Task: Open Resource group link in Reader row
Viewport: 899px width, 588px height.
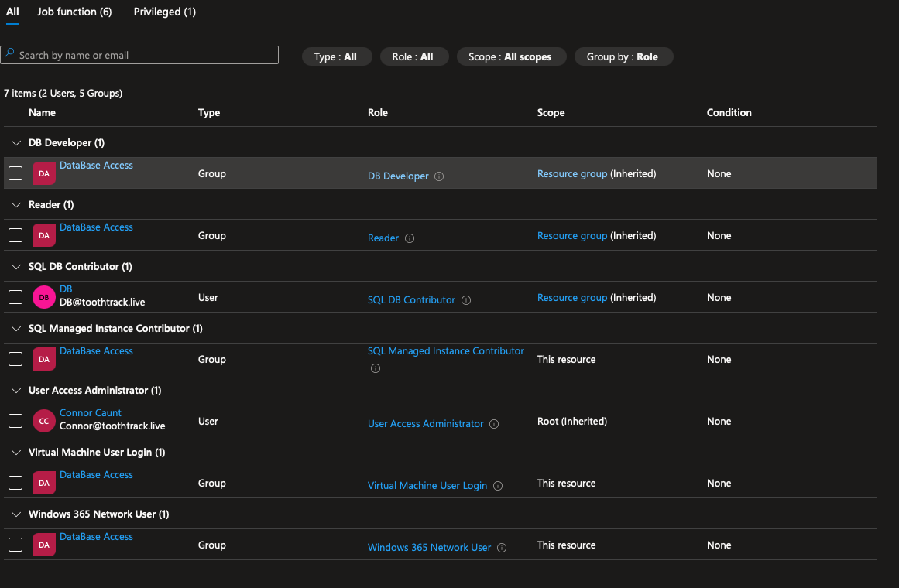Action: click(x=572, y=235)
